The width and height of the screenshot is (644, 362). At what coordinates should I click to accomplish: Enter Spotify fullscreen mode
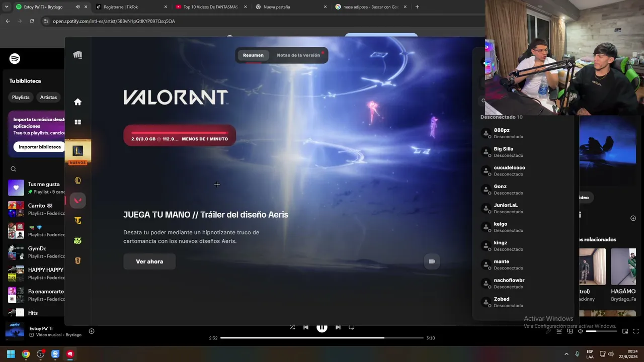(x=636, y=331)
